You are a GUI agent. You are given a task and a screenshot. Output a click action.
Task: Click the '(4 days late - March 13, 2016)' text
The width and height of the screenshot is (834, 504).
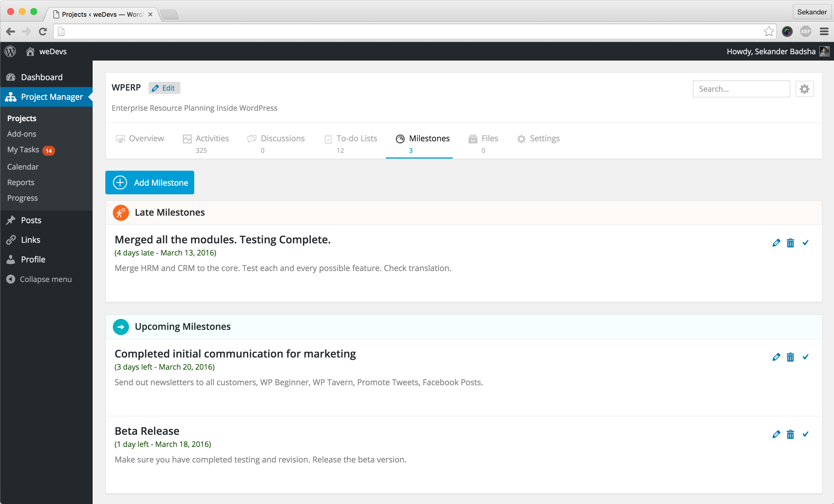165,253
